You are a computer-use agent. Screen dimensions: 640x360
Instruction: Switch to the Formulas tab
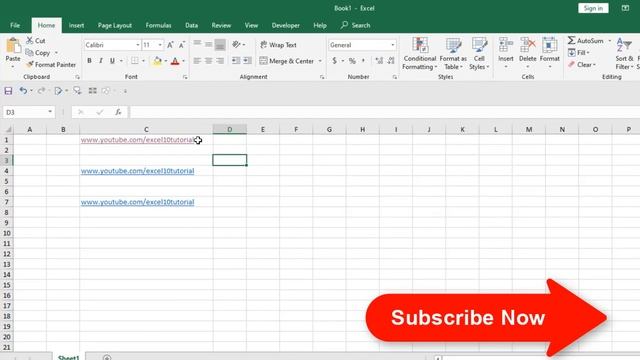coord(158,25)
